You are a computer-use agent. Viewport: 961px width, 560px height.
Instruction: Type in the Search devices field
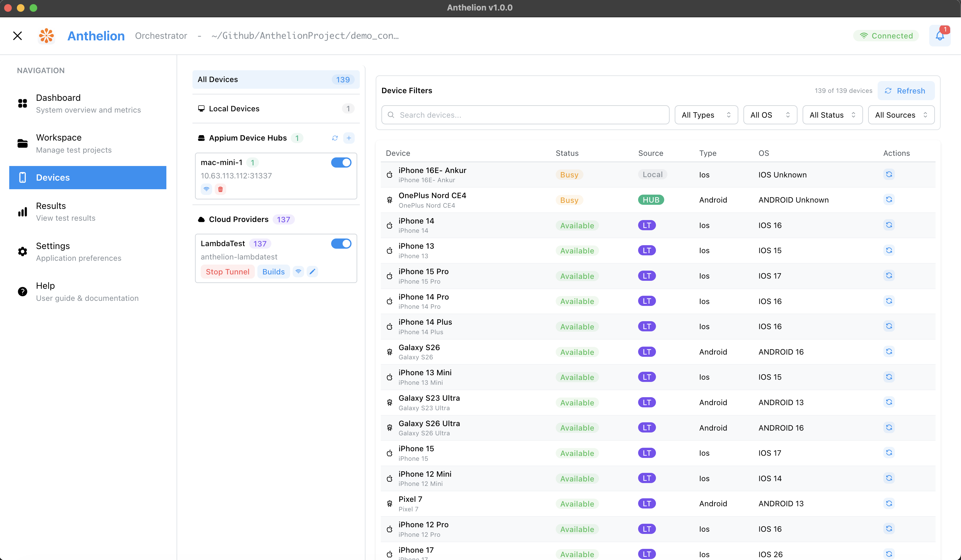point(524,115)
